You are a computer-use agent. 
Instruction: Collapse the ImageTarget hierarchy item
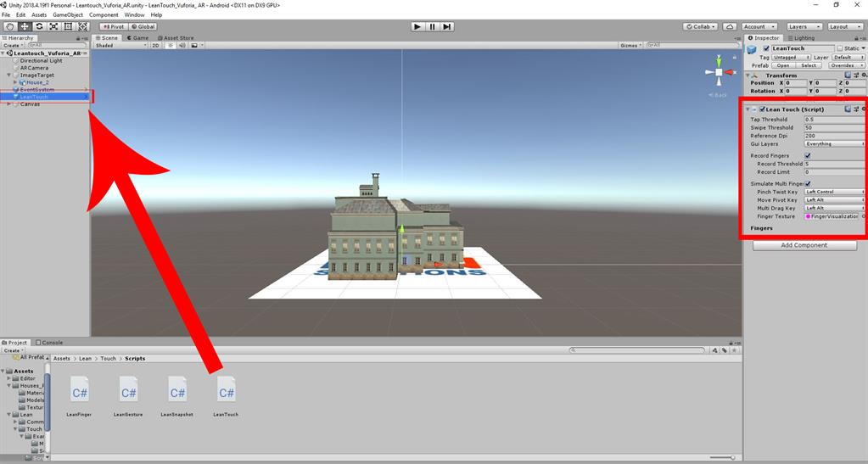pos(8,75)
